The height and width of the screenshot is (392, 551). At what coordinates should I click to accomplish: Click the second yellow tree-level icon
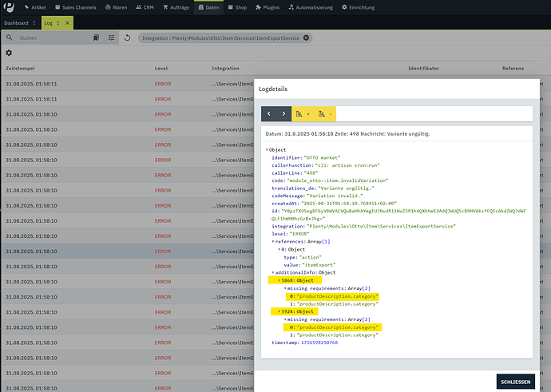[x=323, y=114]
